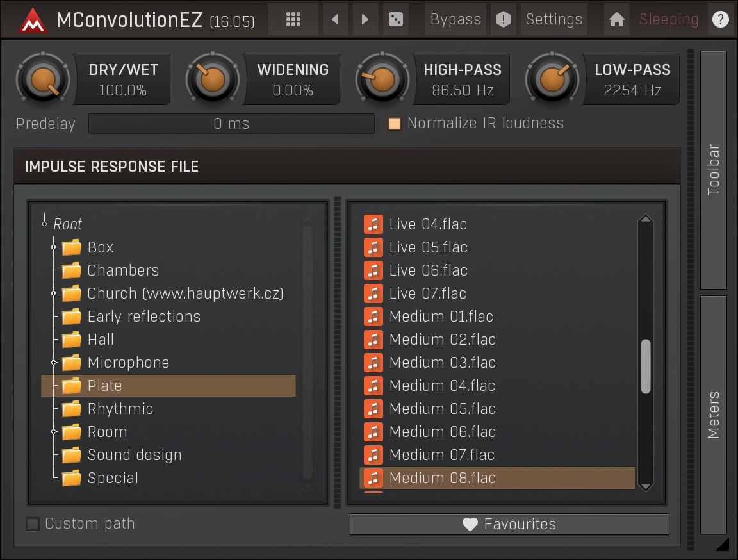Screen dimensions: 738x560
Task: Click the HIGH-PASS value box
Action: pyautogui.click(x=462, y=79)
